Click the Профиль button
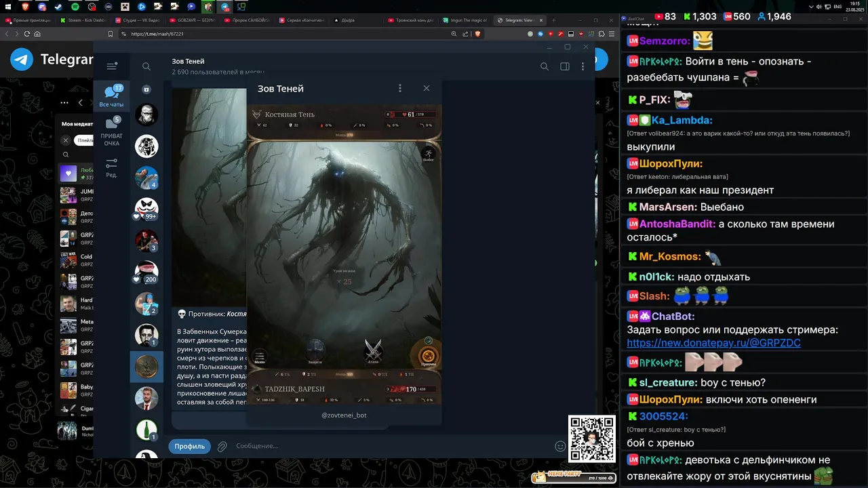This screenshot has width=868, height=488. pos(190,446)
